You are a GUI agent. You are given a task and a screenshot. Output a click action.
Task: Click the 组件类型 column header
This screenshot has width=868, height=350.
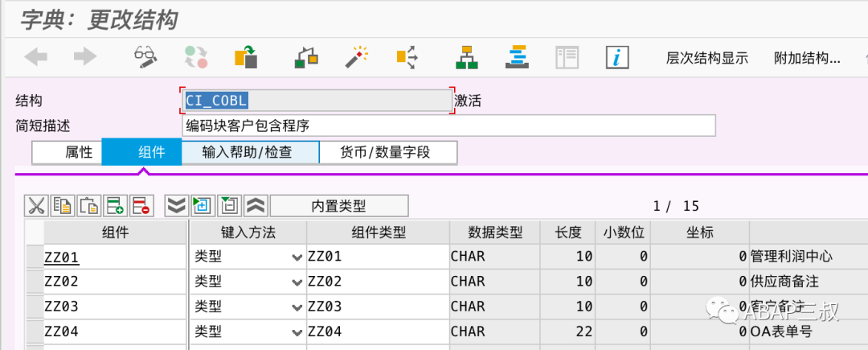click(378, 233)
